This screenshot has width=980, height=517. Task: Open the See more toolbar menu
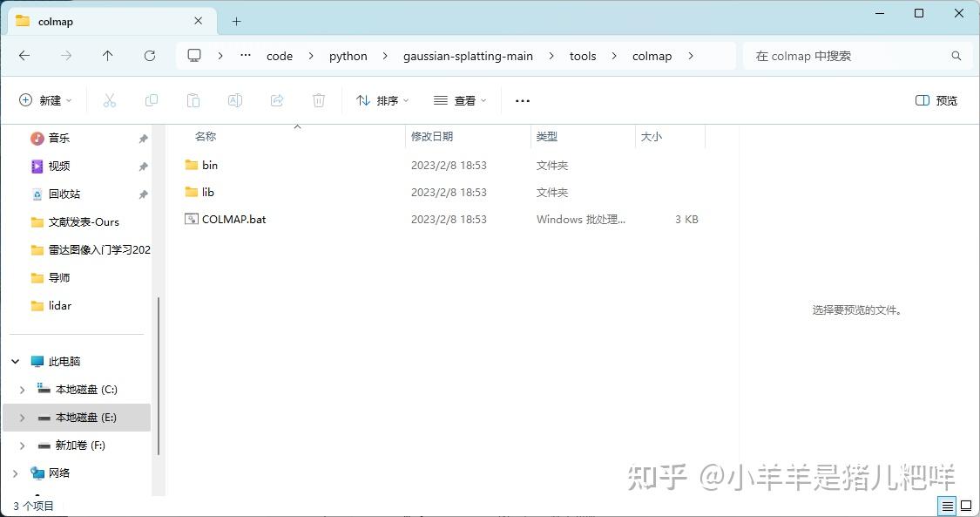pos(522,100)
